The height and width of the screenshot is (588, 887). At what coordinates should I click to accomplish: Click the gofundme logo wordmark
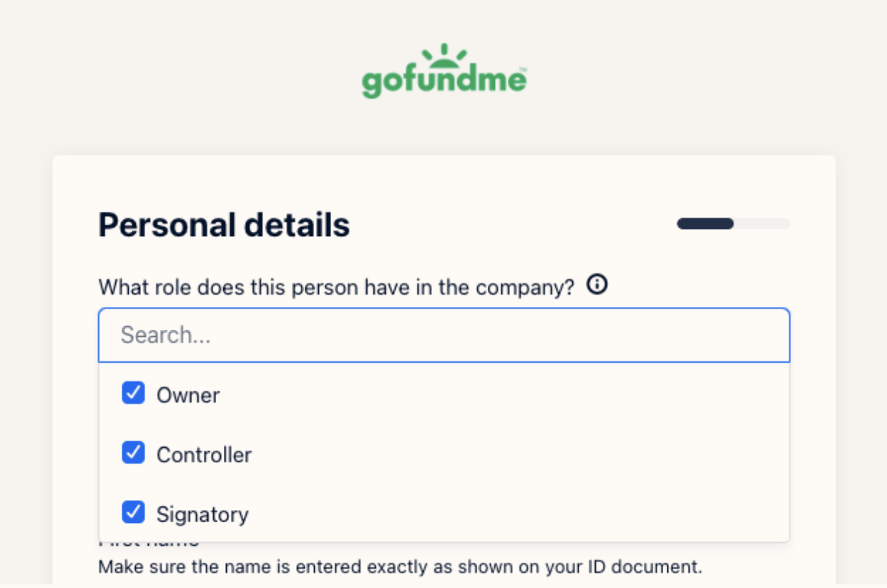click(x=444, y=80)
